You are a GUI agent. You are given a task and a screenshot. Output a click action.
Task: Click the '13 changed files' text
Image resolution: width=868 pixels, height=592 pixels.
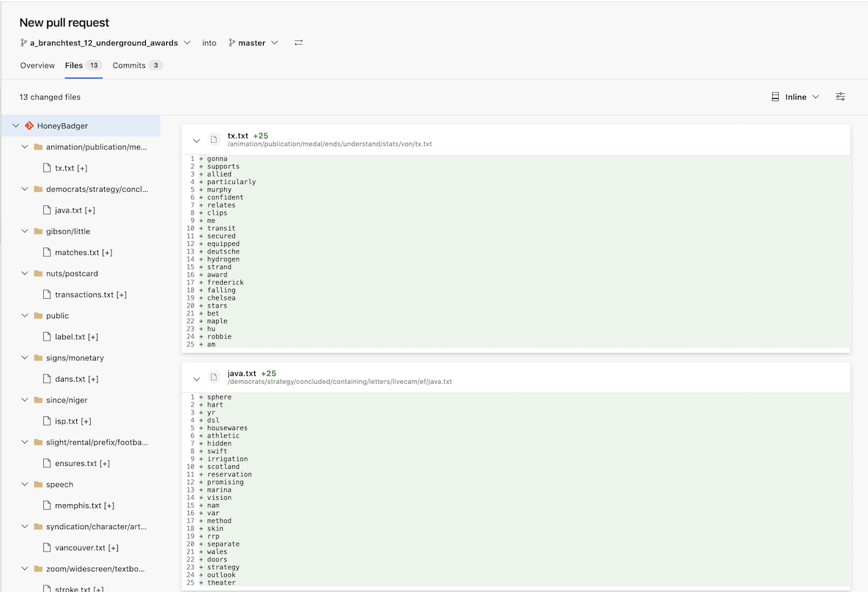50,97
